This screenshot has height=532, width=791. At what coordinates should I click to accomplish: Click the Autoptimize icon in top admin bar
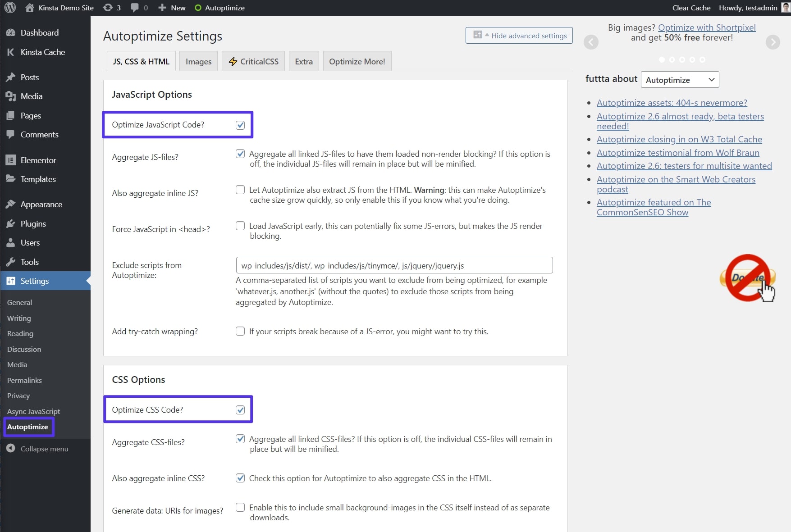pos(198,7)
